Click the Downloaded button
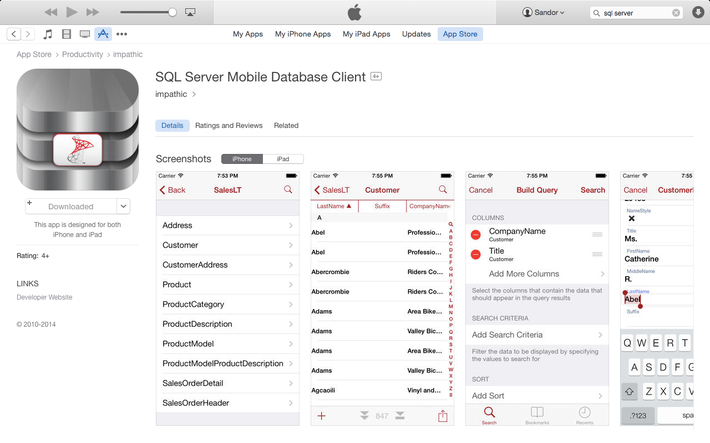The height and width of the screenshot is (443, 710). (x=71, y=207)
